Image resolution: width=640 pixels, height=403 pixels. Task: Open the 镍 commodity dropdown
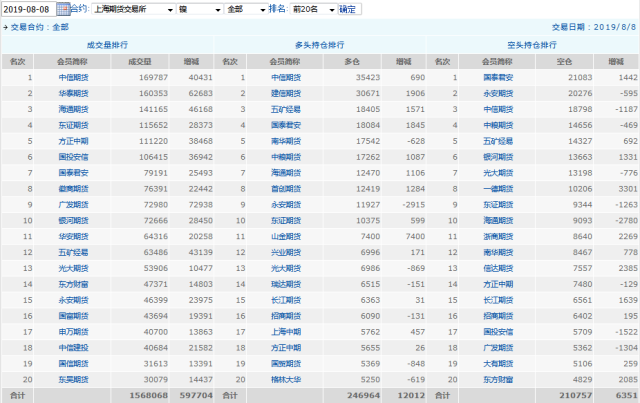pyautogui.click(x=200, y=9)
